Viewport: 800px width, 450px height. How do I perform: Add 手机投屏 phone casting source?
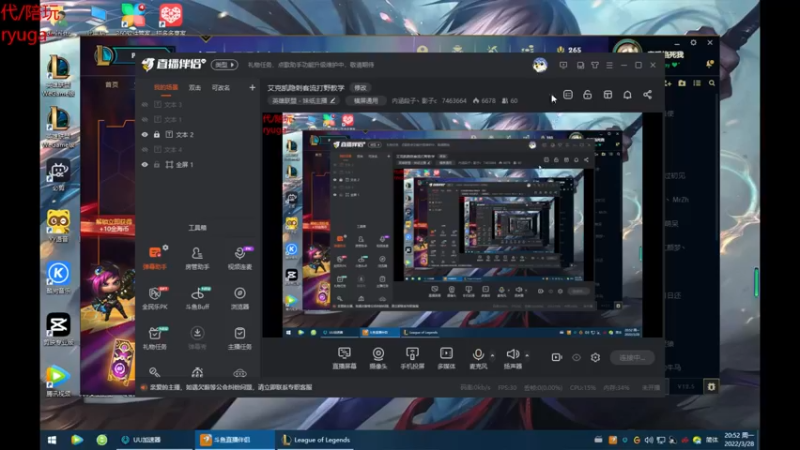[x=412, y=358]
